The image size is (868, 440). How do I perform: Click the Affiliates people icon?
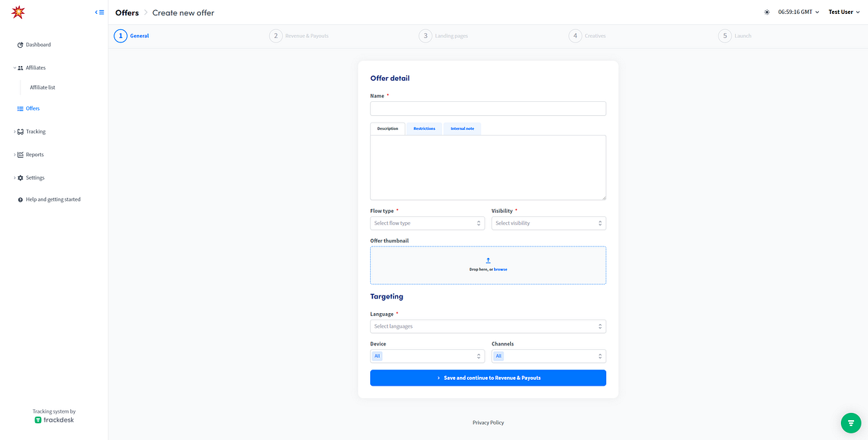[21, 67]
